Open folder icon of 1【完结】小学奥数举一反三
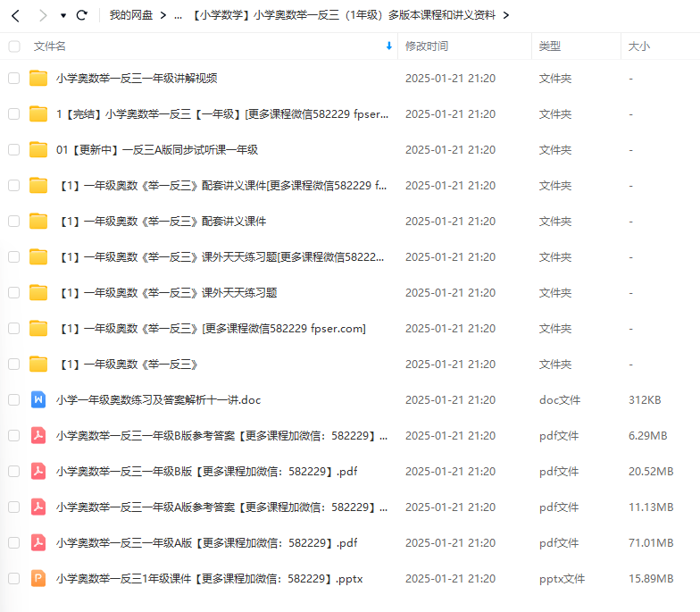700x612 pixels. pos(38,114)
